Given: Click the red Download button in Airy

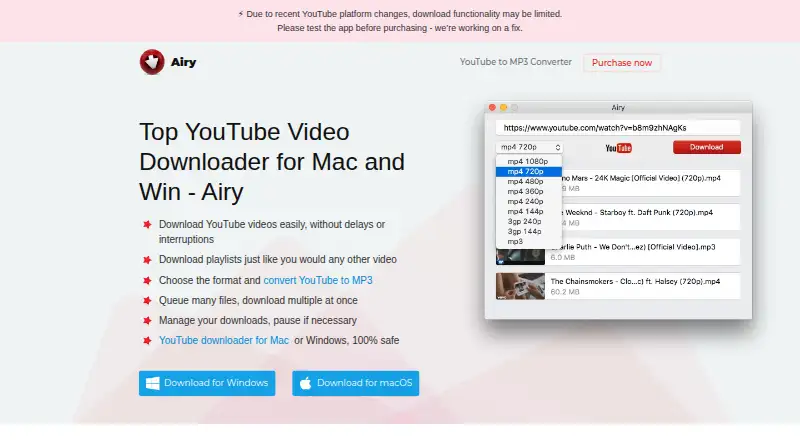Looking at the screenshot, I should pyautogui.click(x=707, y=147).
